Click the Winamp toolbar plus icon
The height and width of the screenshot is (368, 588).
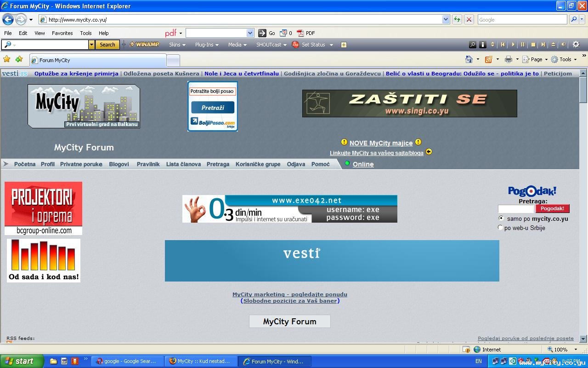344,45
